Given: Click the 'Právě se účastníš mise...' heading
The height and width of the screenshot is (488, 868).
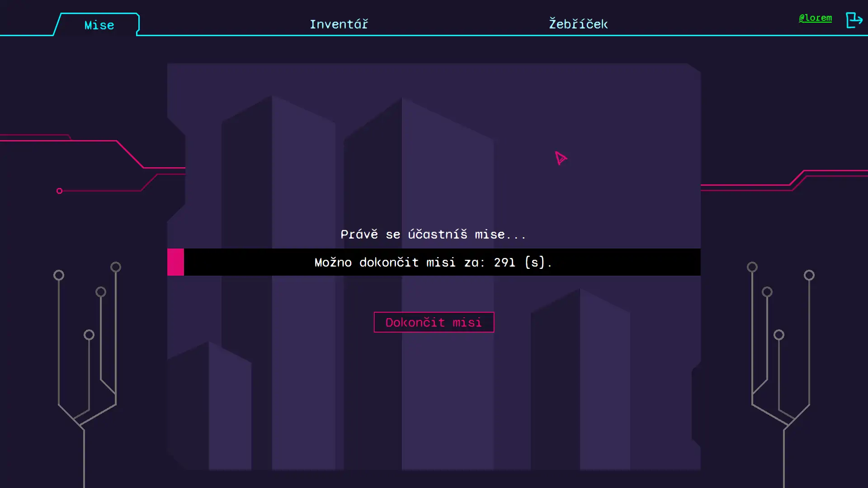Looking at the screenshot, I should point(433,234).
